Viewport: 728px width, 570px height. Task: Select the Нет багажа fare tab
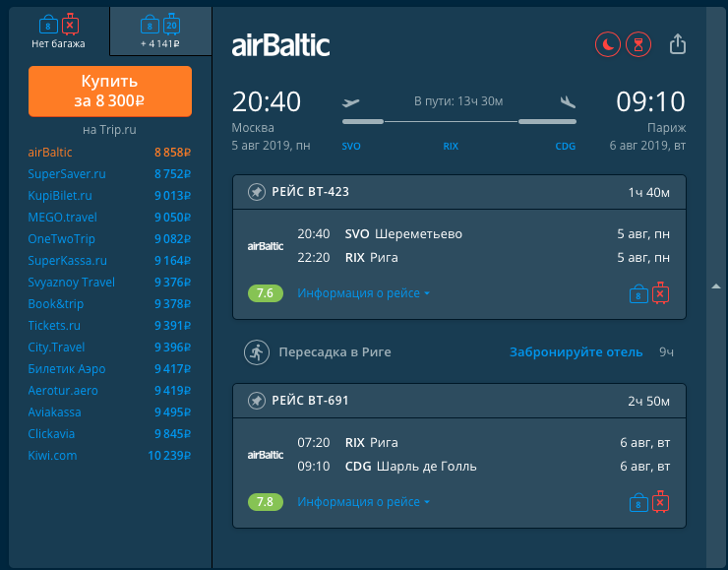click(58, 32)
